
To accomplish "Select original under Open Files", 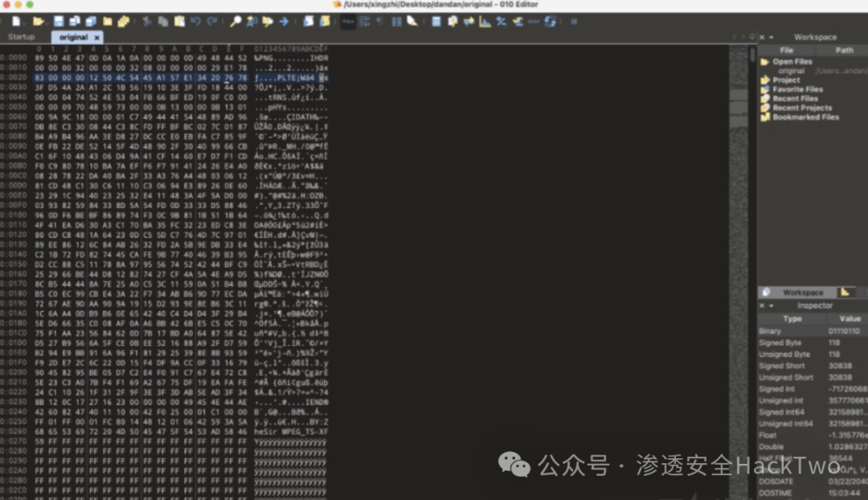I will [x=791, y=71].
